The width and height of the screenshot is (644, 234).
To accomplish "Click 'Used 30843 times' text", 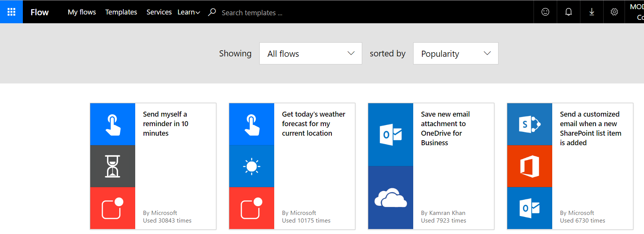I will click(167, 221).
